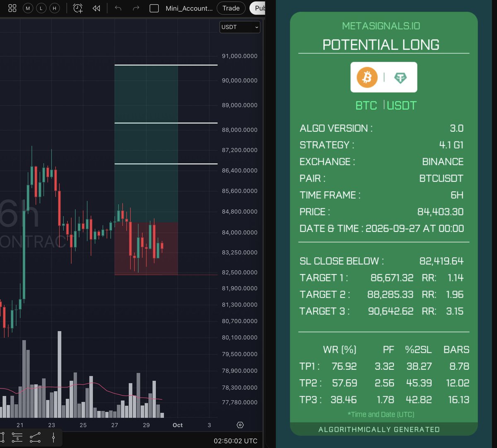Click the DATE & TIME 2026-09-27 AT 00:00 row
Viewport: 497px width, 448px height.
pyautogui.click(x=381, y=229)
